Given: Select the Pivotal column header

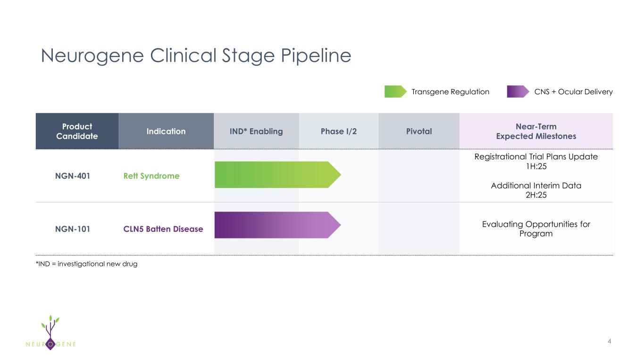Looking at the screenshot, I should tap(418, 131).
